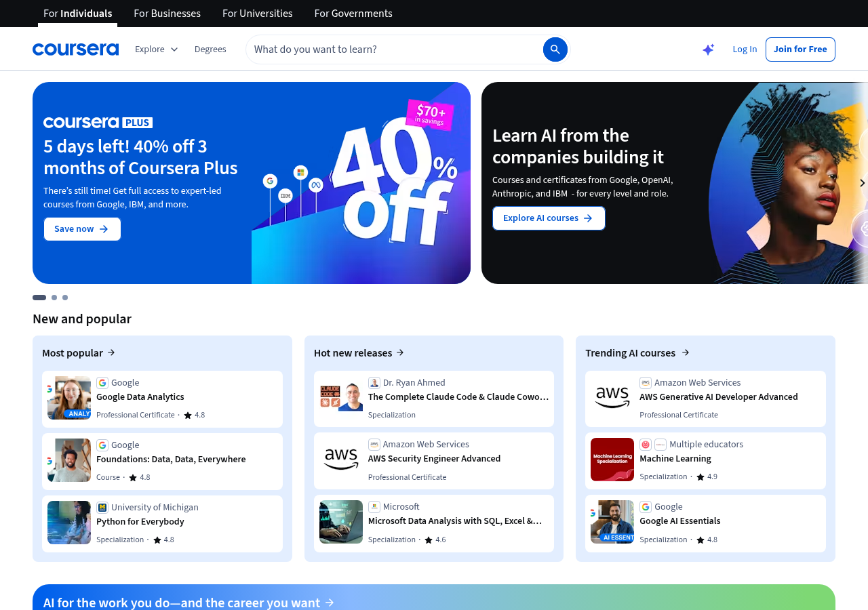The width and height of the screenshot is (868, 610).
Task: Open the Claude Code course thumbnail
Action: tap(341, 398)
